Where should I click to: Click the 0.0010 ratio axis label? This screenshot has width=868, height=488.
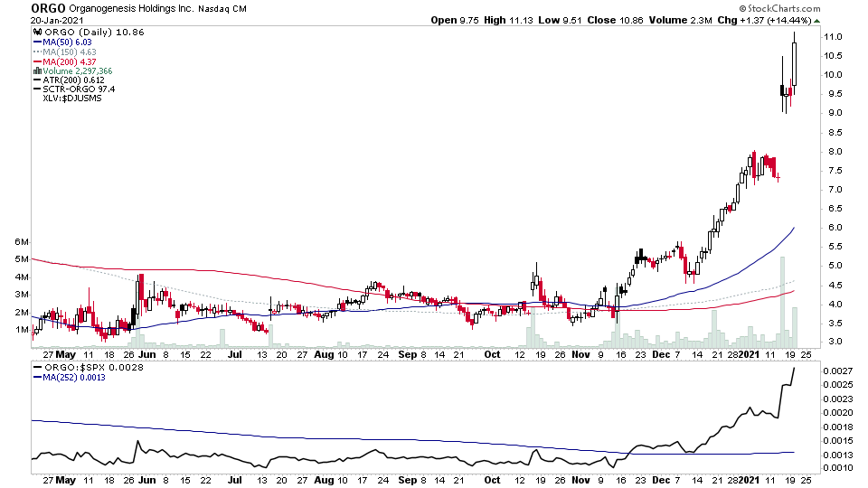click(x=837, y=467)
